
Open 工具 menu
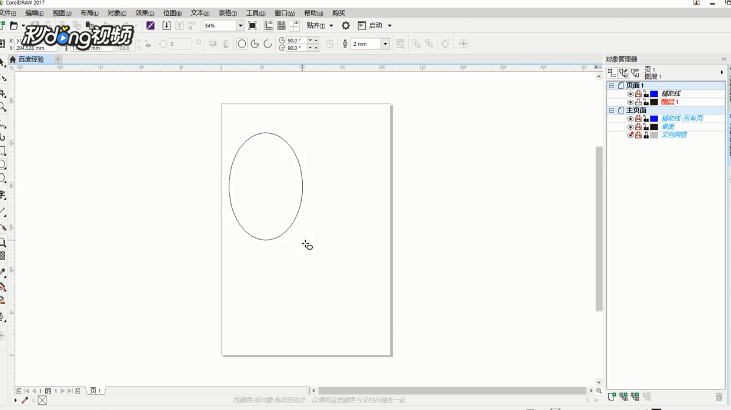coord(255,13)
